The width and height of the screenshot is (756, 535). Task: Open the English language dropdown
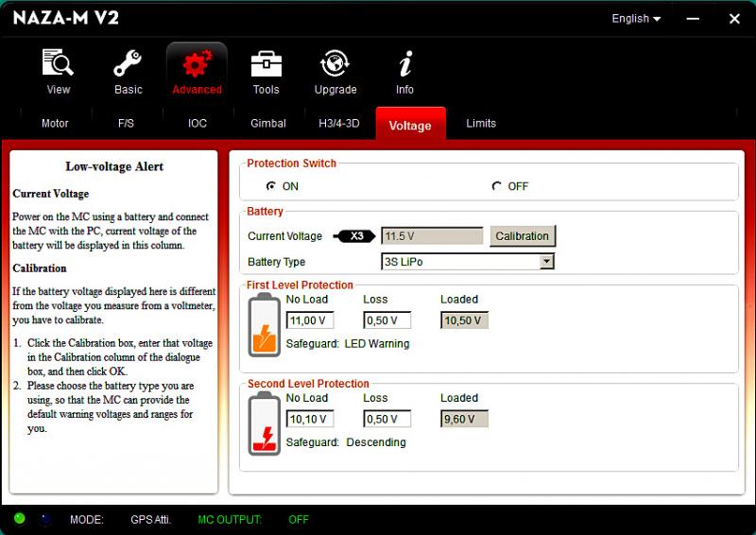636,19
